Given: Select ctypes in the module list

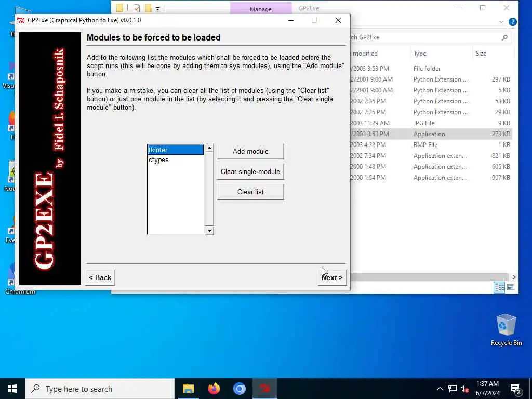Looking at the screenshot, I should pos(176,160).
